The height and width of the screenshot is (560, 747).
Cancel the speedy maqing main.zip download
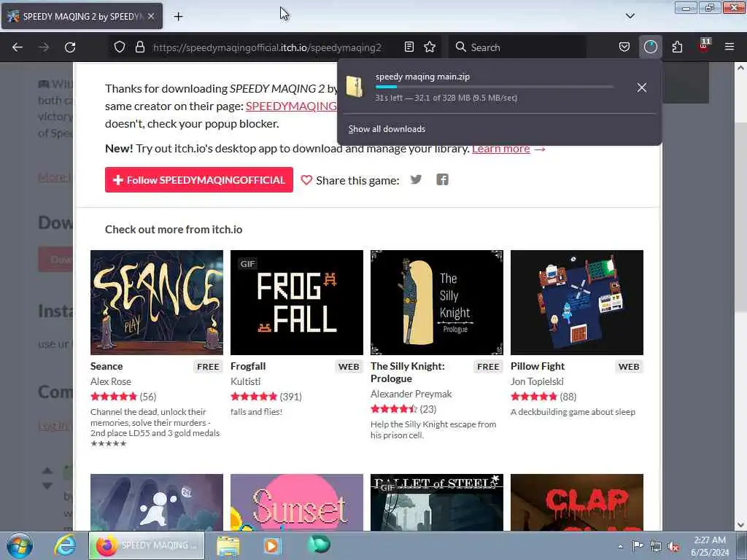[x=642, y=87]
